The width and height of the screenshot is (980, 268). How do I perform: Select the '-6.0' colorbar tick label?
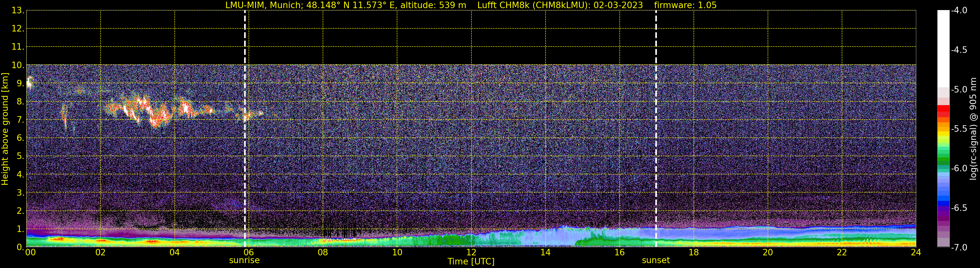tap(959, 168)
